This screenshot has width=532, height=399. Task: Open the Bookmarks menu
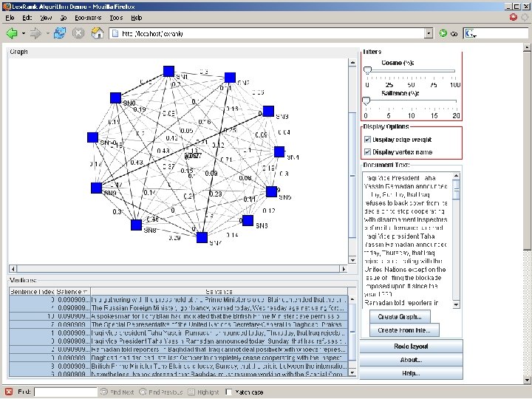coord(88,18)
